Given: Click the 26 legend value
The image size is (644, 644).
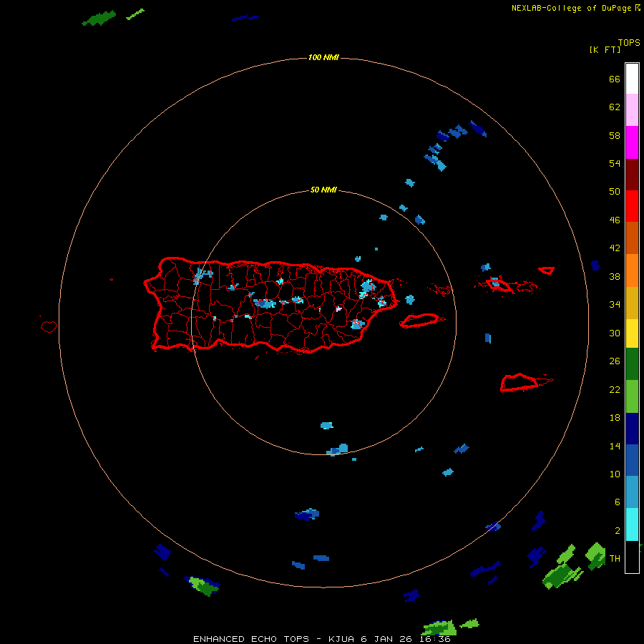Looking at the screenshot, I should tap(615, 361).
